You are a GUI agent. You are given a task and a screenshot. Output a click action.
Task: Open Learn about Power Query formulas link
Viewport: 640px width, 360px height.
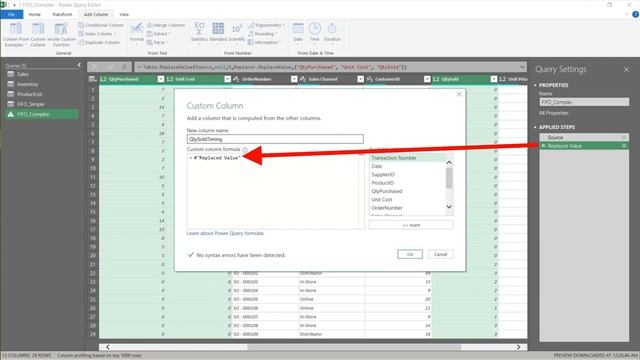point(225,233)
